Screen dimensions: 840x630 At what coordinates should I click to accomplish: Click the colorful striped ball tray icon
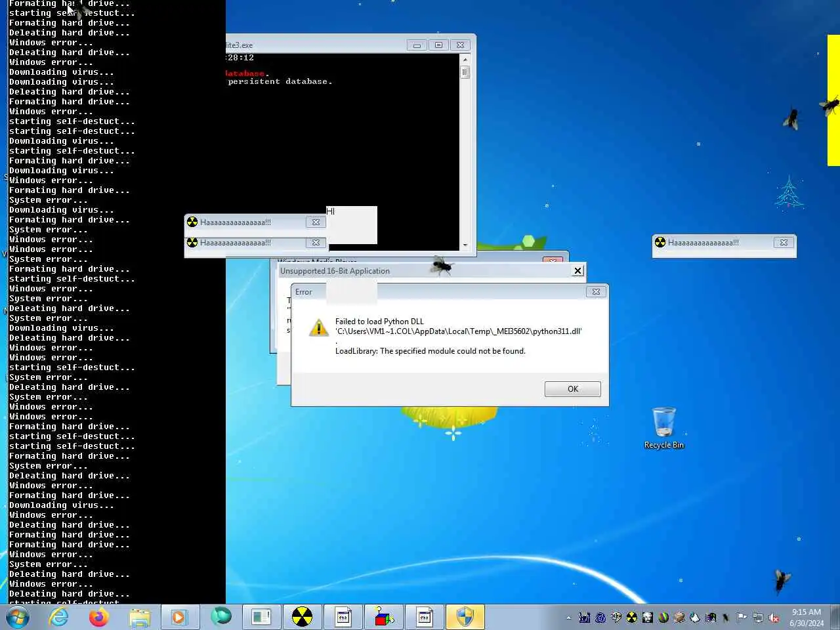[663, 618]
